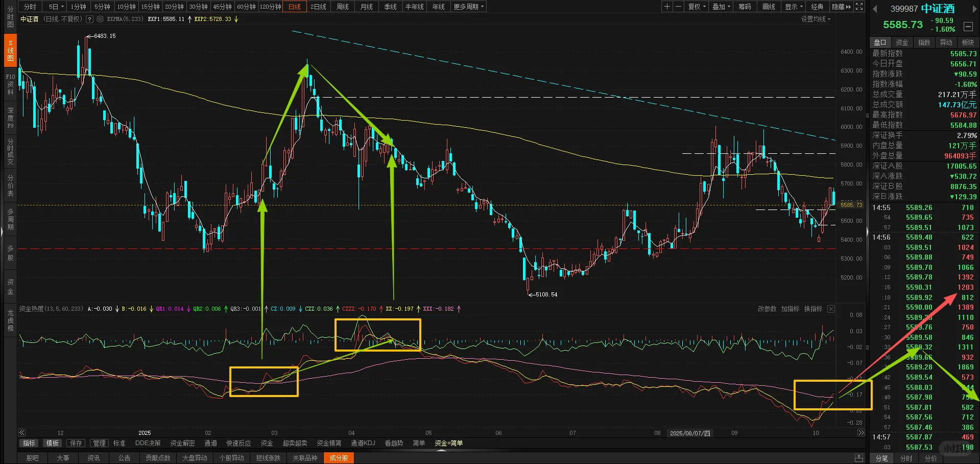
Task: Switch to the 指数 tab
Action: pos(924,42)
